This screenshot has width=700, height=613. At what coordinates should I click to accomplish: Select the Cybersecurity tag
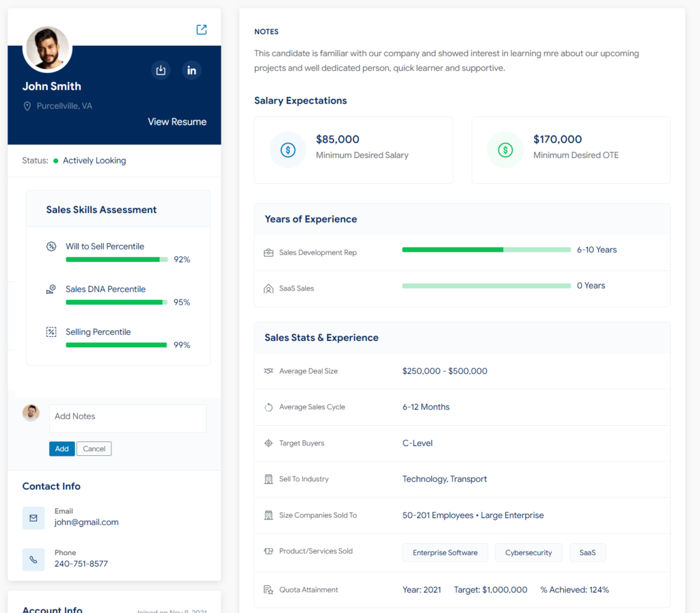point(528,553)
